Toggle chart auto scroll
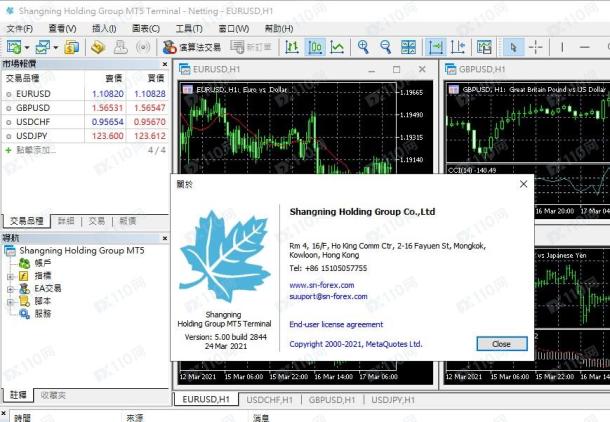This screenshot has width=610, height=422. 435,47
